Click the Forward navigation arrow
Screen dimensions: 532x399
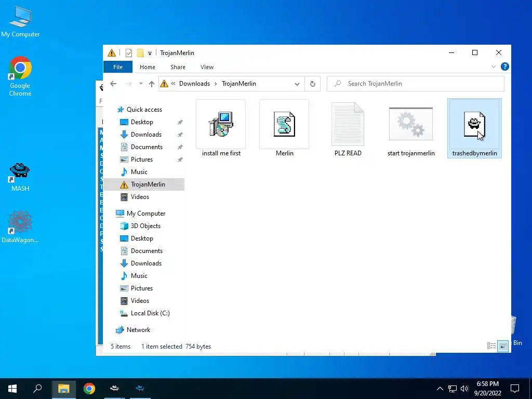129,84
